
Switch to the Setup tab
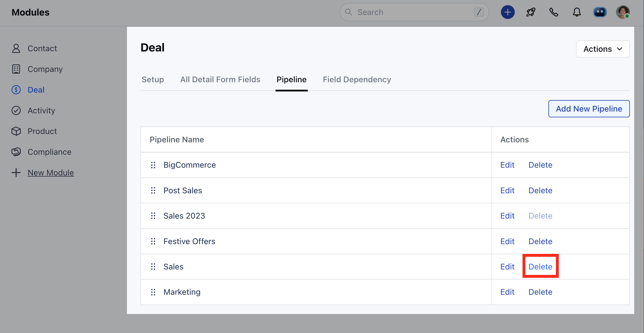153,79
